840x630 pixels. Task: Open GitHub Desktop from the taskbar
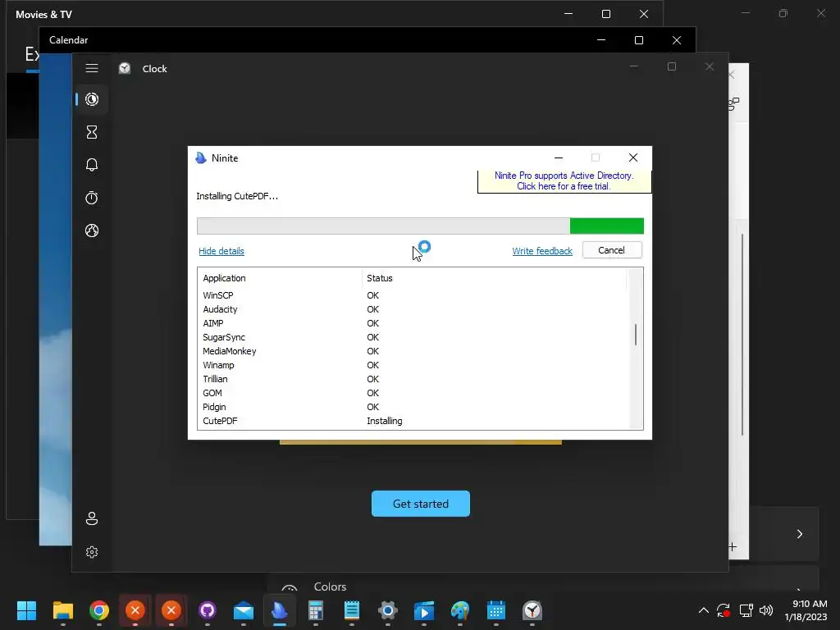[208, 610]
